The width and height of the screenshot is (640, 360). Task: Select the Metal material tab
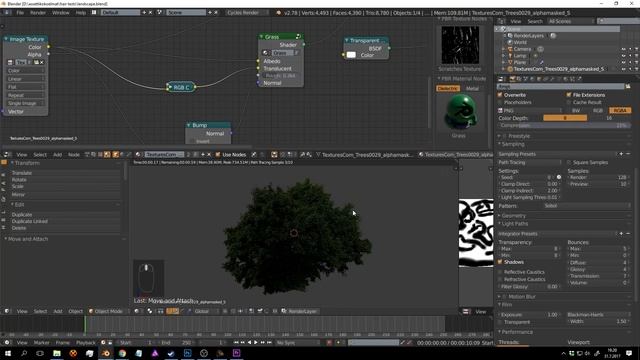click(472, 88)
